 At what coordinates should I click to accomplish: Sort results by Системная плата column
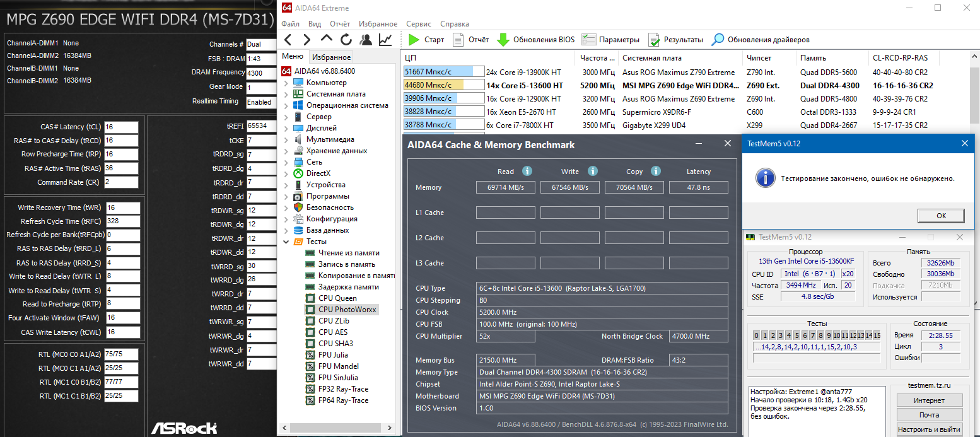point(679,58)
